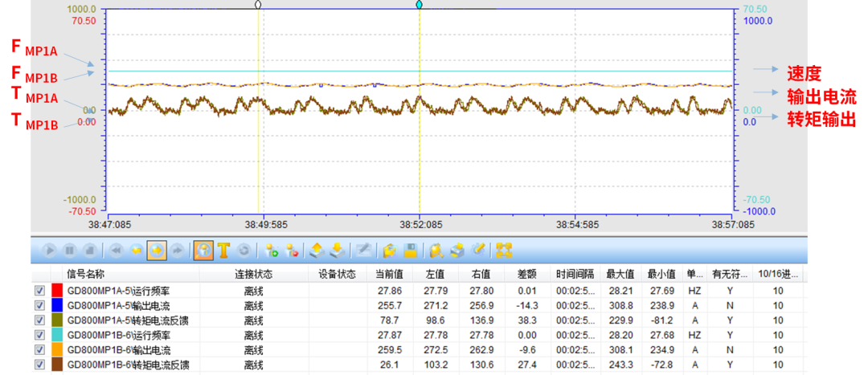Click the add signal icon with green plus
868x375 pixels.
pos(272,250)
